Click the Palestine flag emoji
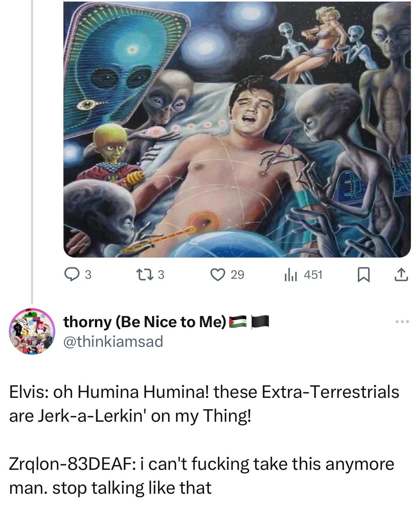 pyautogui.click(x=238, y=322)
